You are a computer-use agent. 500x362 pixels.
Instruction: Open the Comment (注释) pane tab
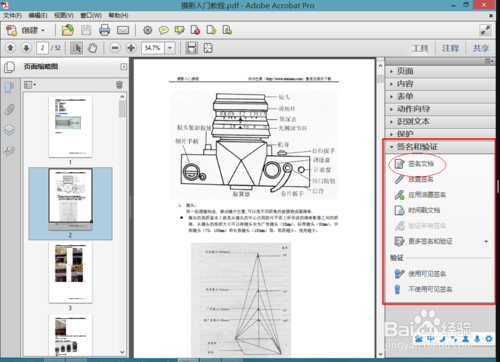tap(451, 48)
